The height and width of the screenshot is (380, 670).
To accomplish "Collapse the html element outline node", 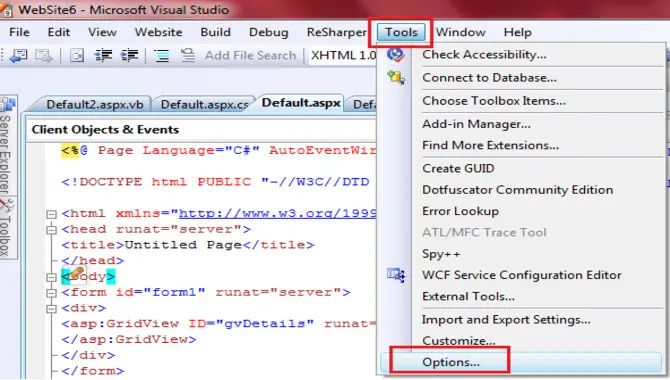I will [51, 214].
